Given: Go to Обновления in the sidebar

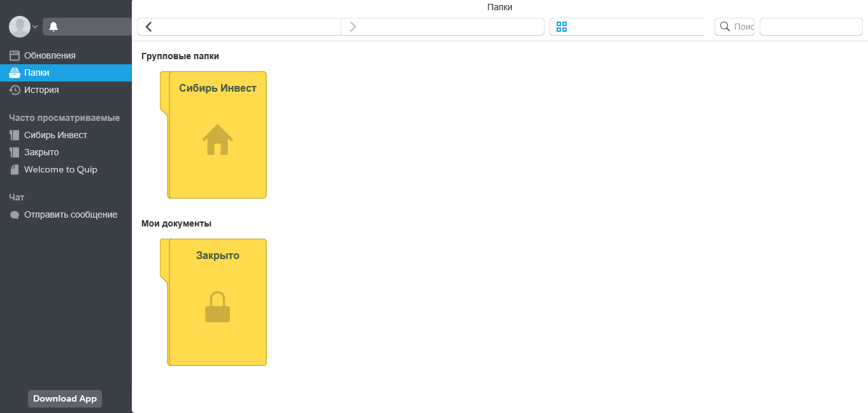Looking at the screenshot, I should [x=66, y=55].
